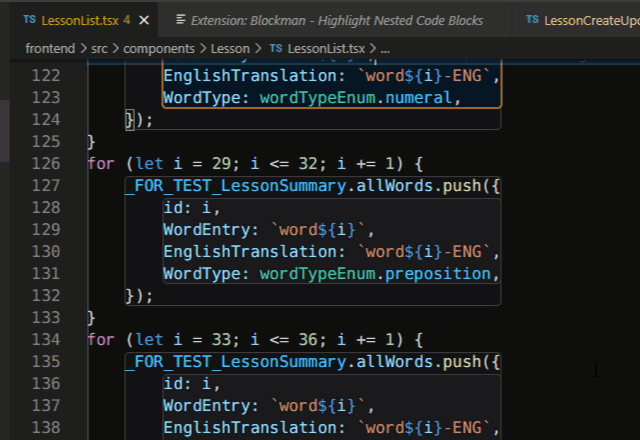Image resolution: width=640 pixels, height=440 pixels.
Task: Click WordEntry on line 137
Action: click(x=207, y=406)
